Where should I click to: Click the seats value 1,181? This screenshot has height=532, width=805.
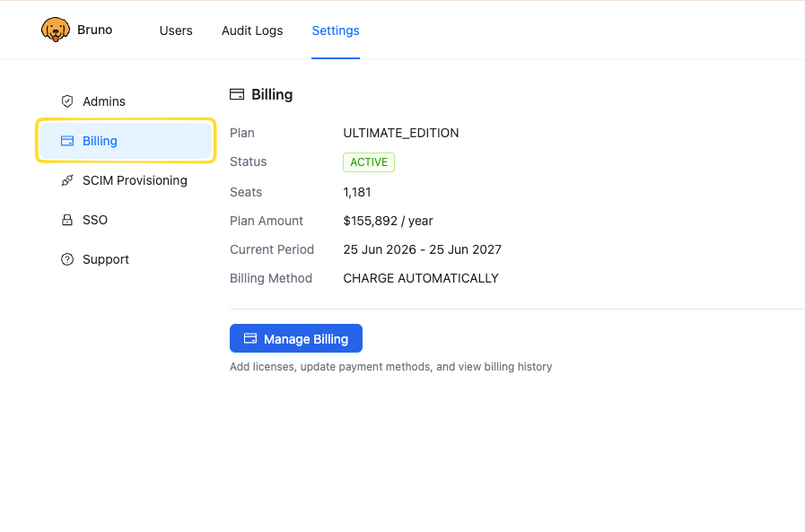tap(357, 192)
